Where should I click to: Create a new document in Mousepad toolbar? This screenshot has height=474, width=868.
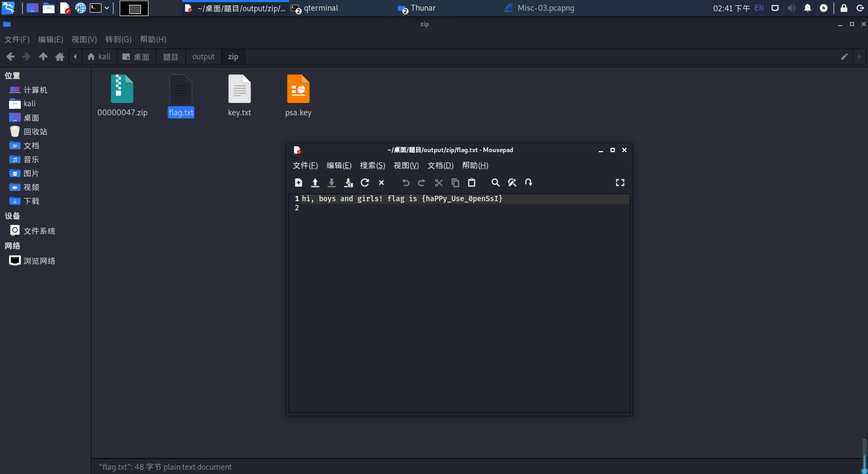pyautogui.click(x=299, y=183)
